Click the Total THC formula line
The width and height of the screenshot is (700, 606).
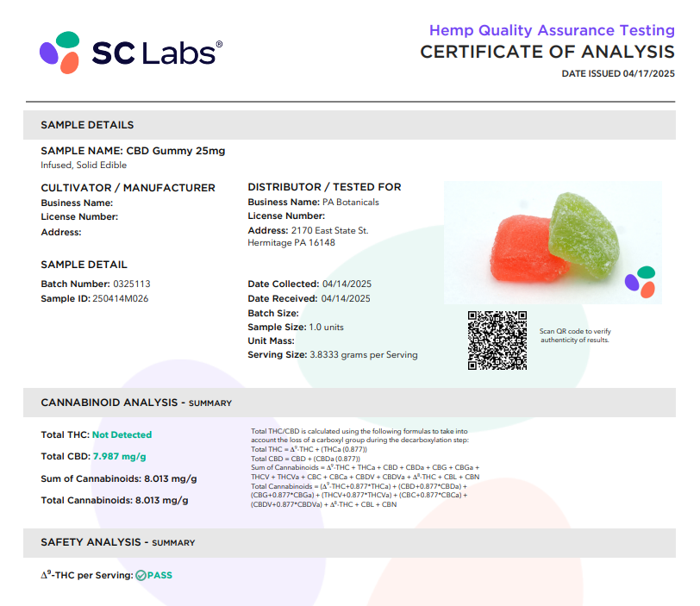click(309, 449)
